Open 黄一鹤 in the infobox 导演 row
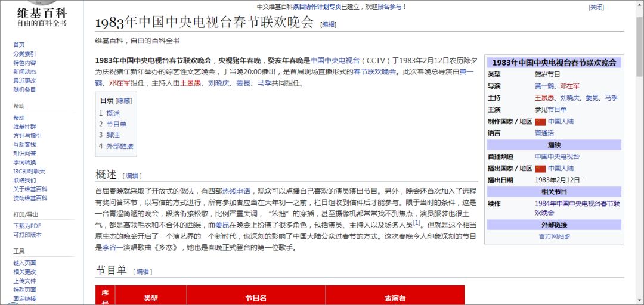 point(544,86)
